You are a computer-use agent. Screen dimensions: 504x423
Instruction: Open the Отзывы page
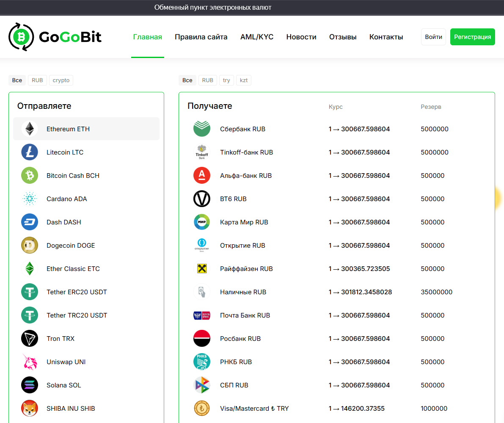click(343, 37)
